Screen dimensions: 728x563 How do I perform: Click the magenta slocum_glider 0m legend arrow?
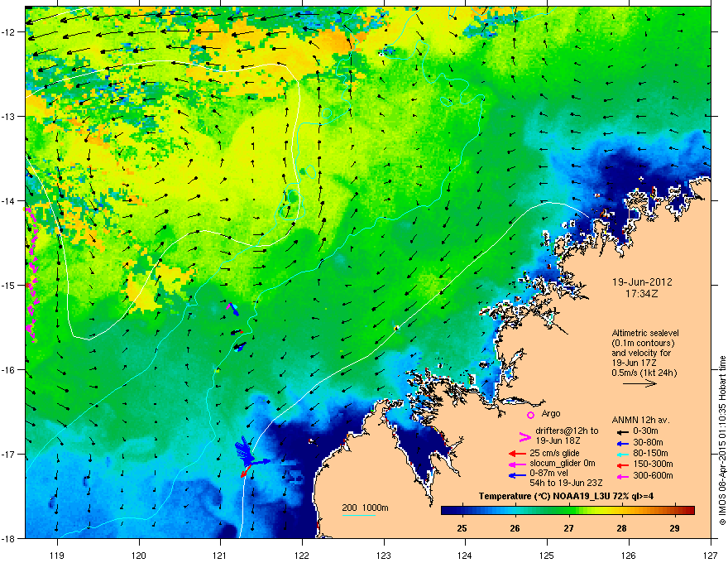point(517,464)
